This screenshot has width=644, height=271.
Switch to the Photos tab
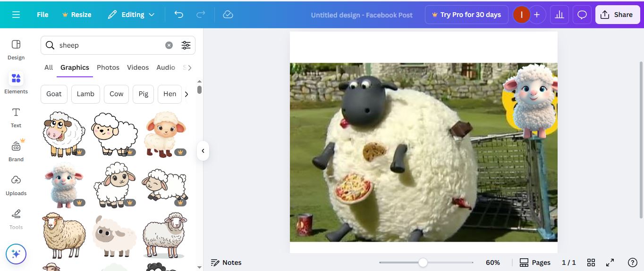(x=108, y=67)
